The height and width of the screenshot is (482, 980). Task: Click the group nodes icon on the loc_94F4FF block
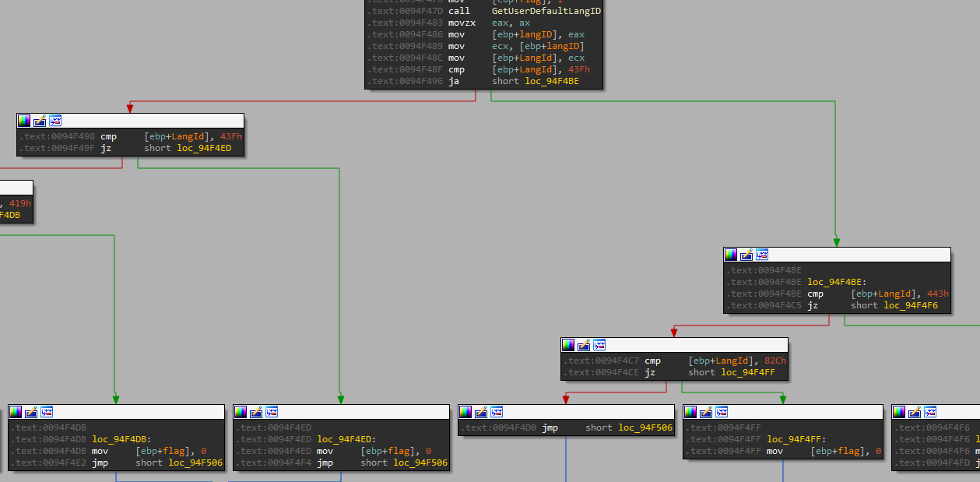tap(722, 412)
